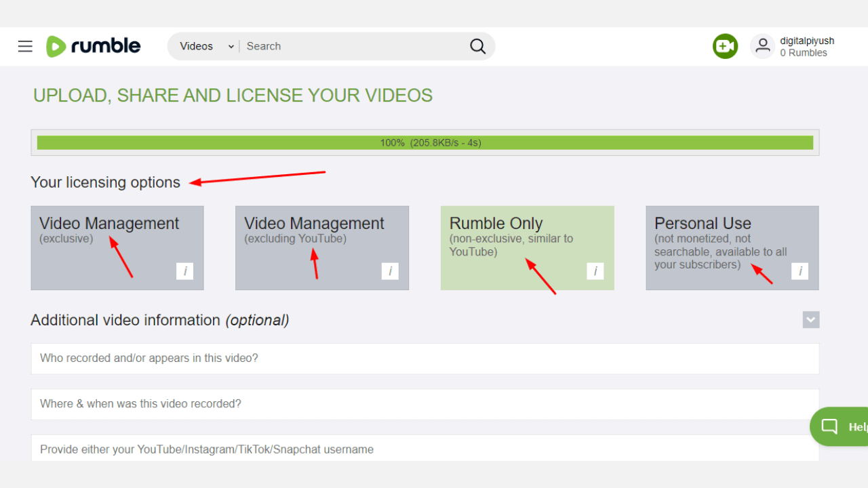The width and height of the screenshot is (868, 488).
Task: Open the Help chat widget
Action: (x=840, y=426)
